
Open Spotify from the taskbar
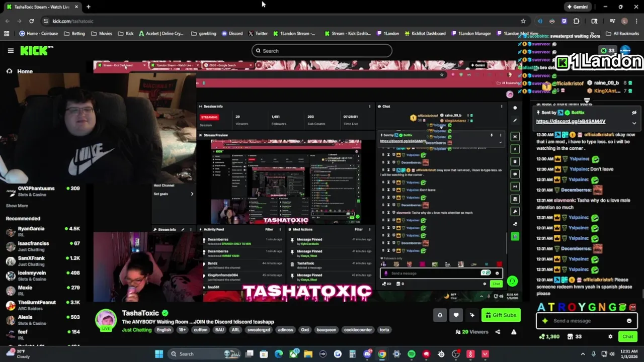(412, 354)
